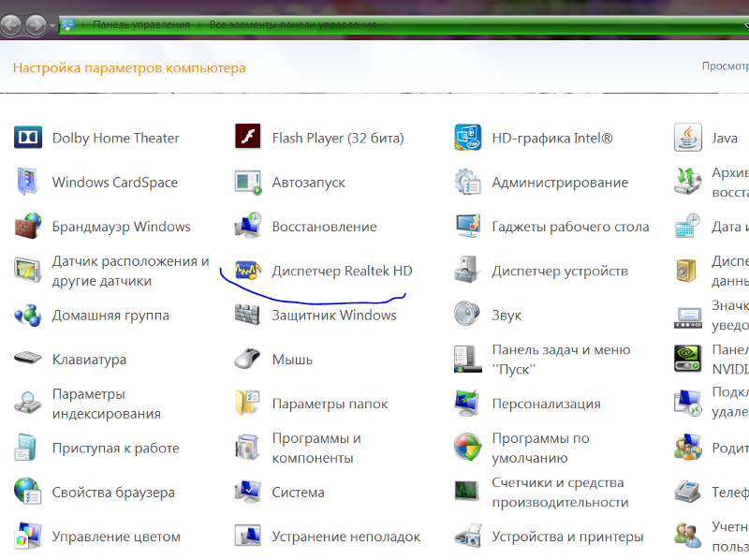Screen dimensions: 749x560
Task: Click the Java coffee cup icon
Action: click(687, 138)
